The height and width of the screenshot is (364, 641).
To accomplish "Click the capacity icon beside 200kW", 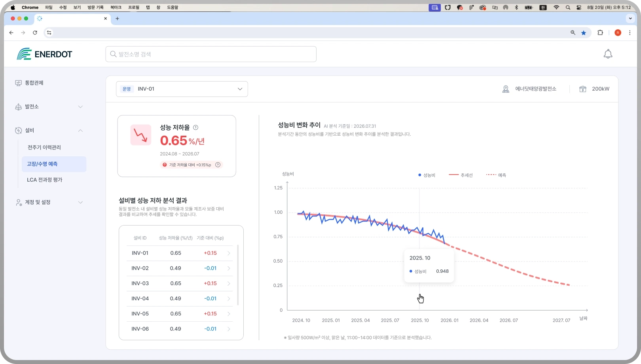I will [x=582, y=89].
